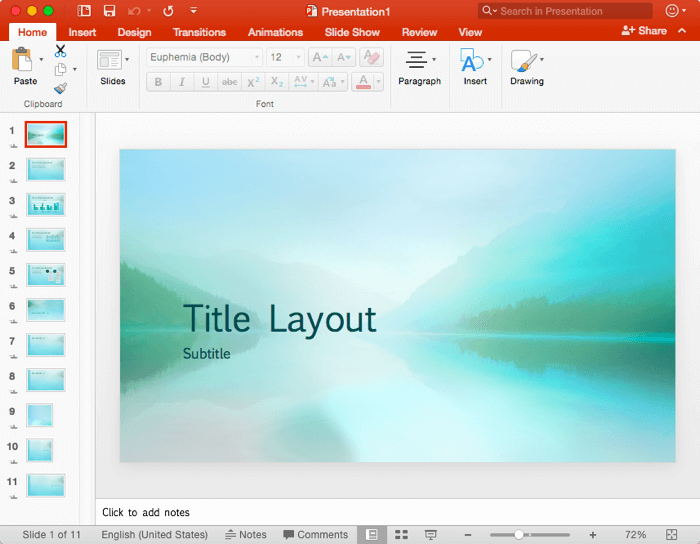700x544 pixels.
Task: Save presentation using floppy disk icon
Action: click(109, 11)
